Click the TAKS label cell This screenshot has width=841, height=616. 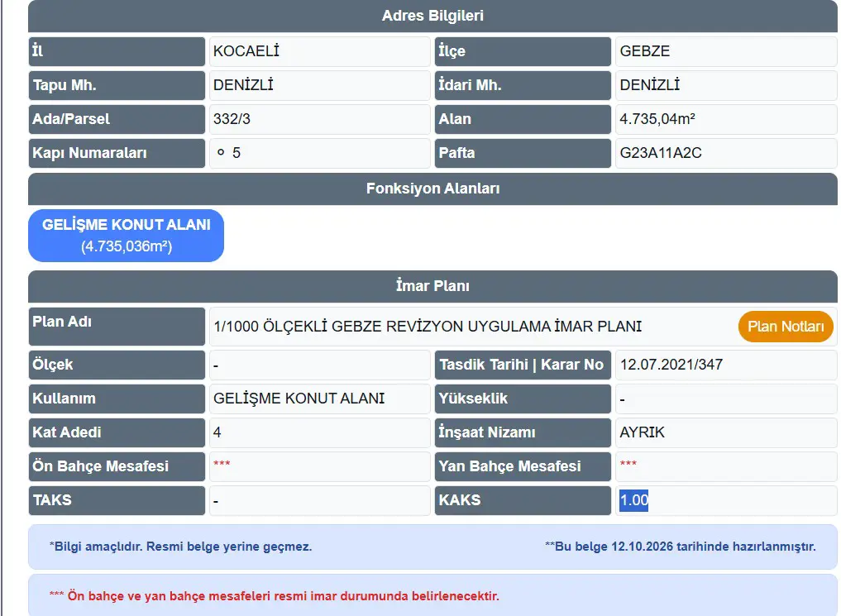[x=117, y=500]
